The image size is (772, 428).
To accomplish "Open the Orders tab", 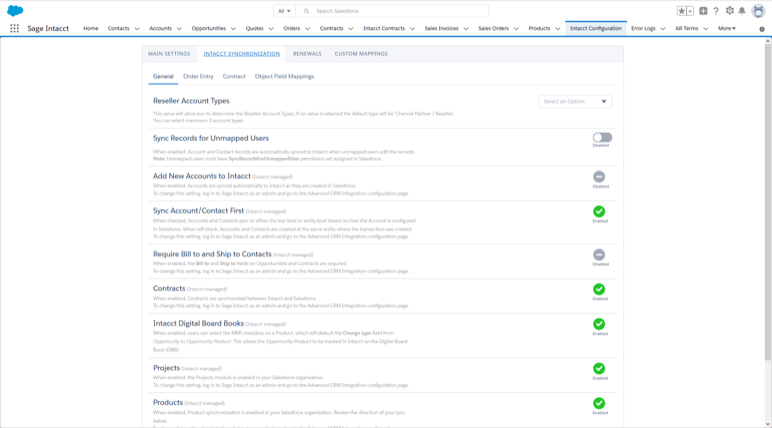I will pyautogui.click(x=291, y=29).
